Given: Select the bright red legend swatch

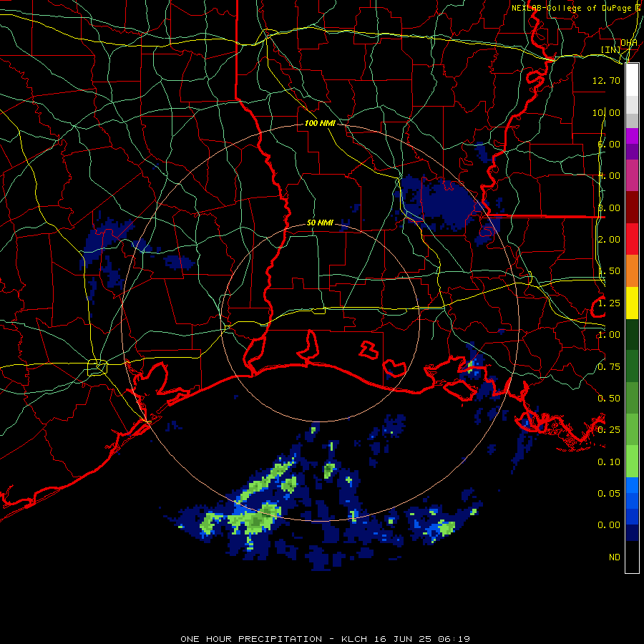Looking at the screenshot, I should click(632, 239).
